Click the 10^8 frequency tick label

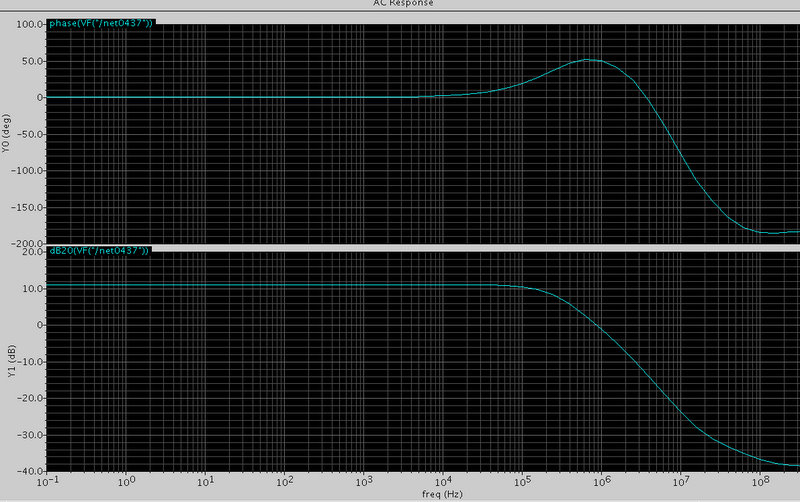[760, 481]
